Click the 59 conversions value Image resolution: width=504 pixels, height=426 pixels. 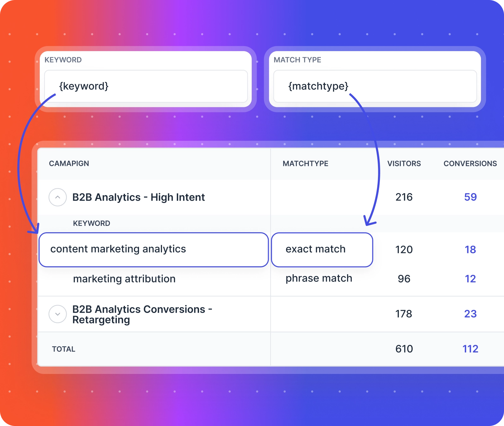click(471, 197)
